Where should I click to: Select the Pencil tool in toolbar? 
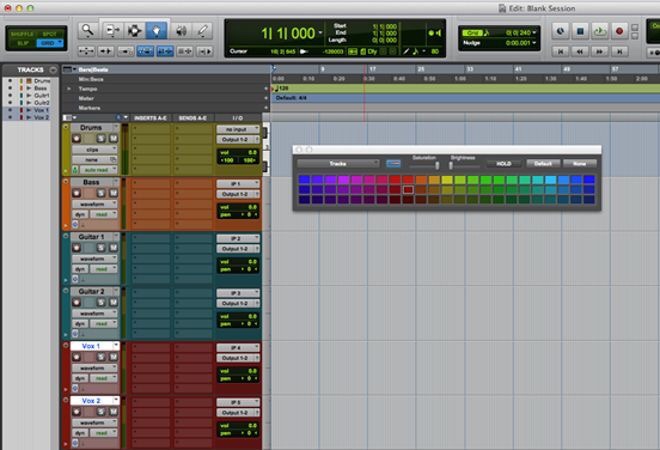click(203, 30)
